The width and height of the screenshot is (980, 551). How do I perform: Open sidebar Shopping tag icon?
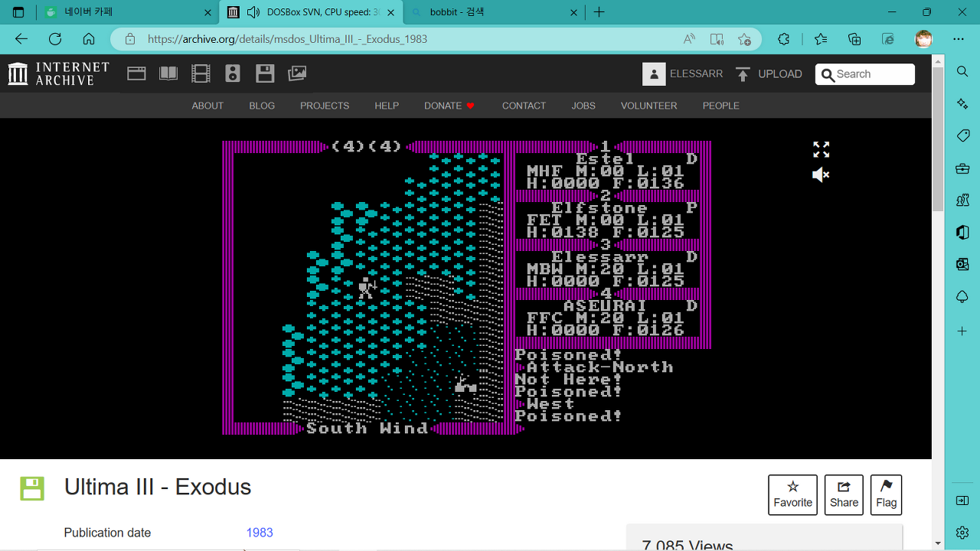962,135
